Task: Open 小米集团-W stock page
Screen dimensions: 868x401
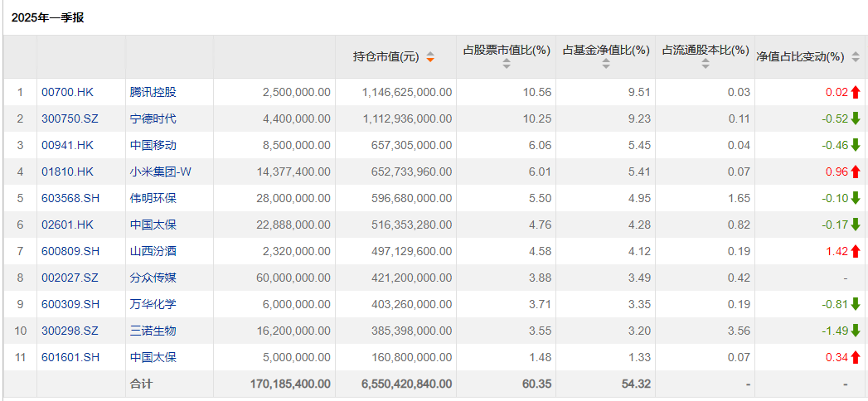Action: pos(161,172)
